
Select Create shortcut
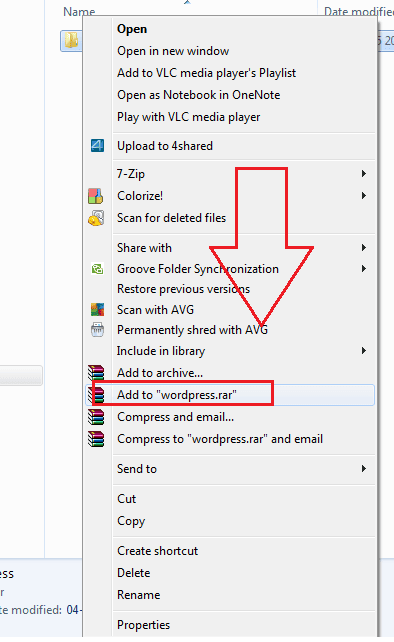pos(157,551)
